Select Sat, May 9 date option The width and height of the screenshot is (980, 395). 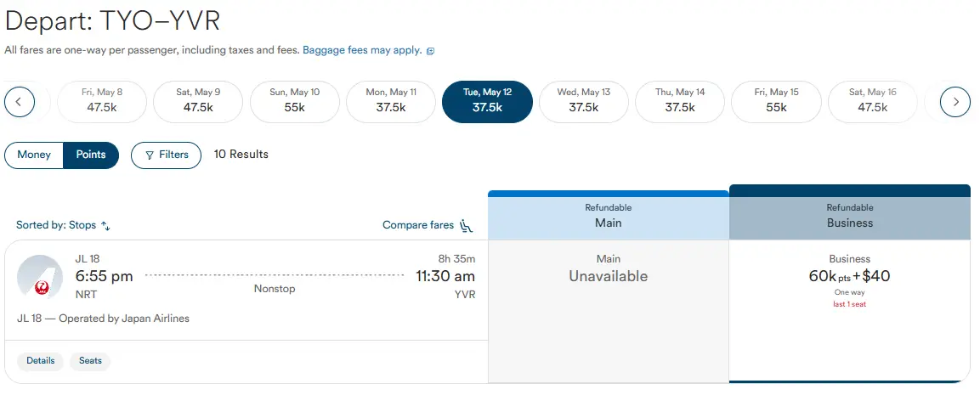(x=198, y=102)
